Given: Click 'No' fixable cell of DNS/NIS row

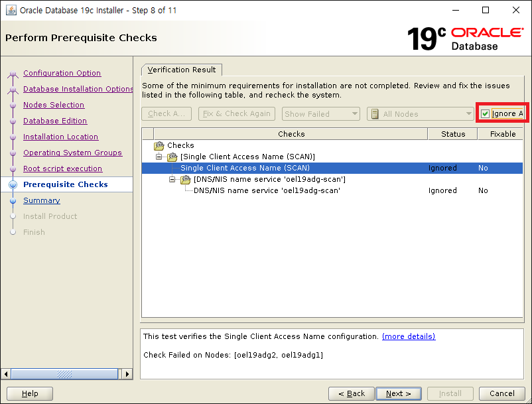Looking at the screenshot, I should 483,190.
